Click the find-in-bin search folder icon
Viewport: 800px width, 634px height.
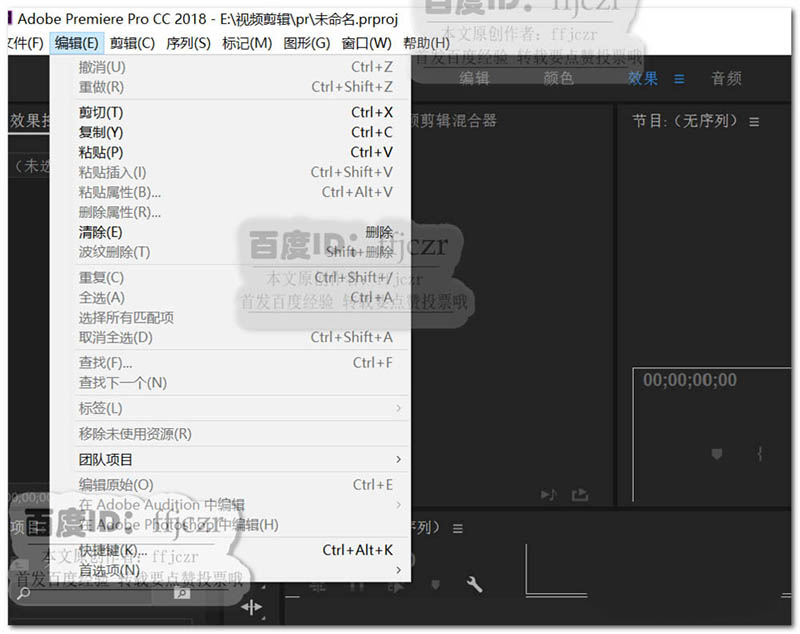pos(182,593)
